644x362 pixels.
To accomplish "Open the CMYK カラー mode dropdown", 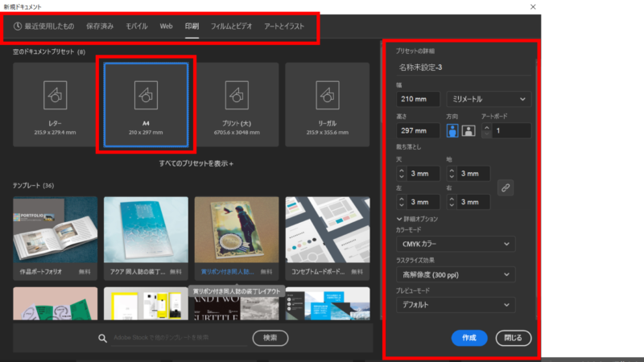I will coord(456,244).
